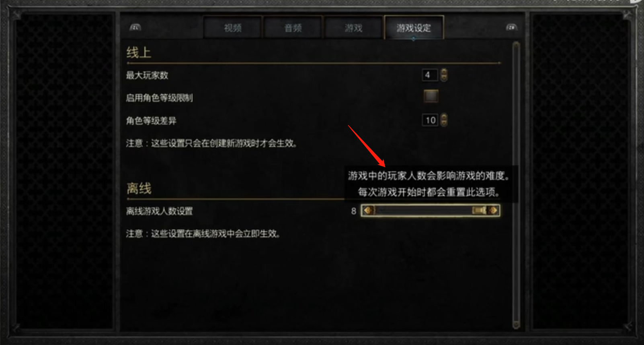644x345 pixels.
Task: Click the 角色等级差异 number field showing 10
Action: [x=430, y=120]
